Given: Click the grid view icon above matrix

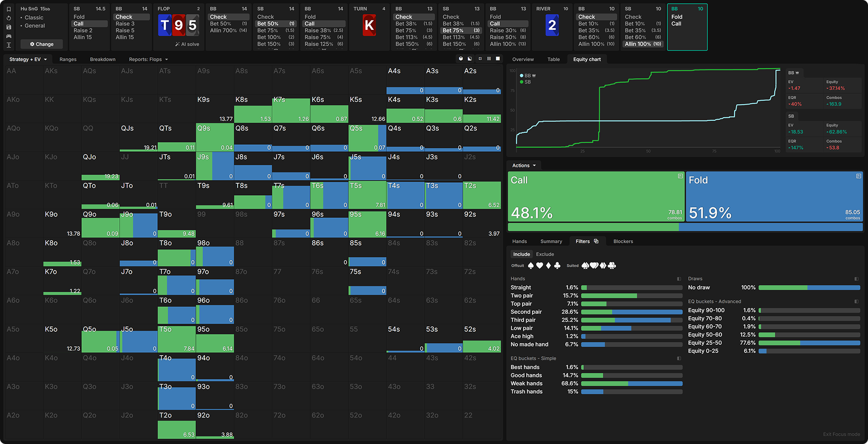Looking at the screenshot, I should pyautogui.click(x=489, y=59).
